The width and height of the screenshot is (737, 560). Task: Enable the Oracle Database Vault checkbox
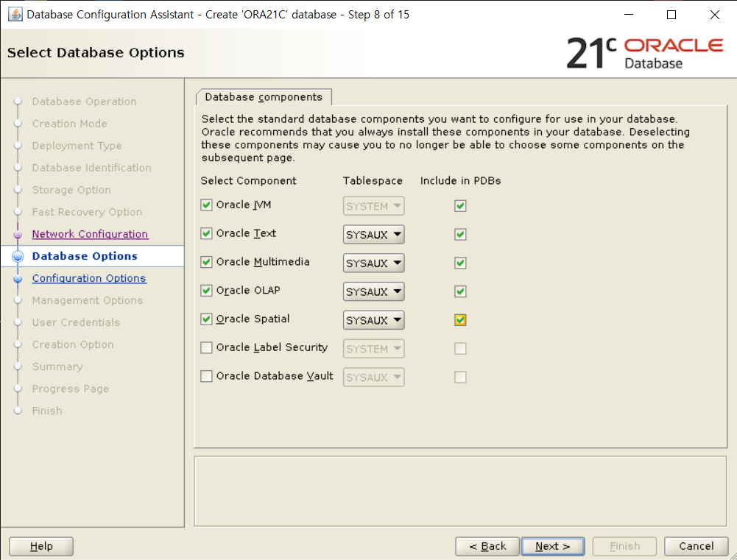(x=206, y=376)
